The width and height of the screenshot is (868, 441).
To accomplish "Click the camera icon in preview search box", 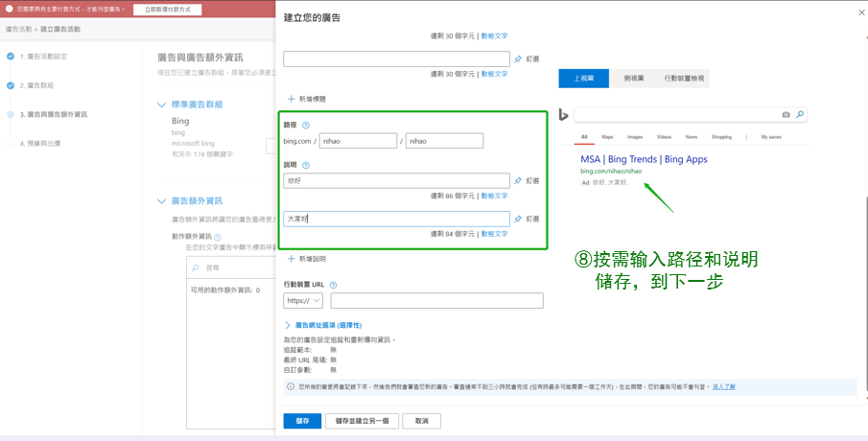I will click(786, 115).
